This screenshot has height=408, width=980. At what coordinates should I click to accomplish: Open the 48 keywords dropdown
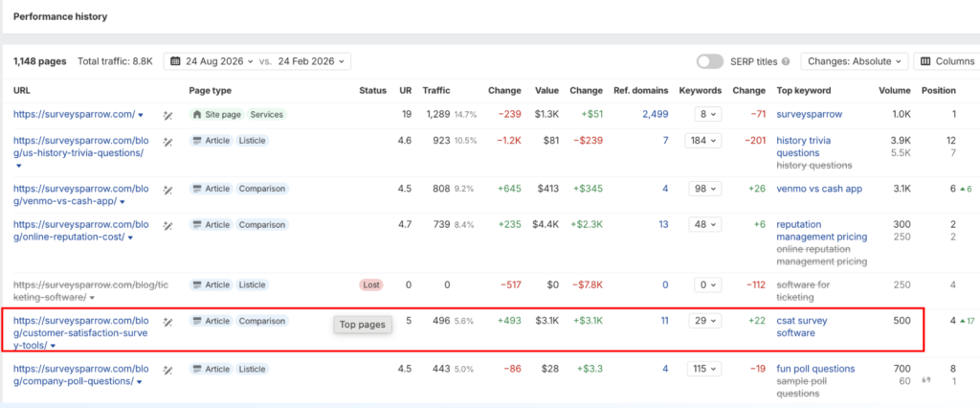click(705, 224)
